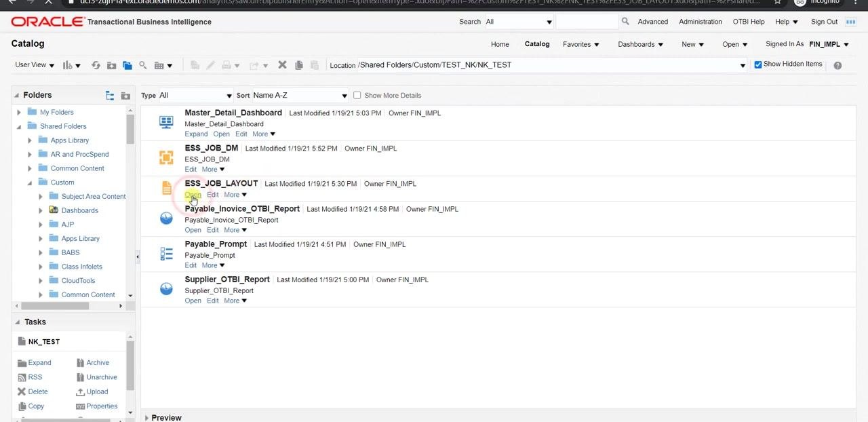Toggle the blue Show Folders pane icon

[127, 65]
